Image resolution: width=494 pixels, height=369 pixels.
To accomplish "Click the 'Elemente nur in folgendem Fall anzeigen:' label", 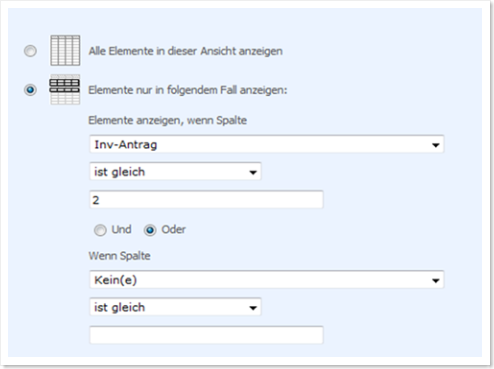I will (188, 90).
